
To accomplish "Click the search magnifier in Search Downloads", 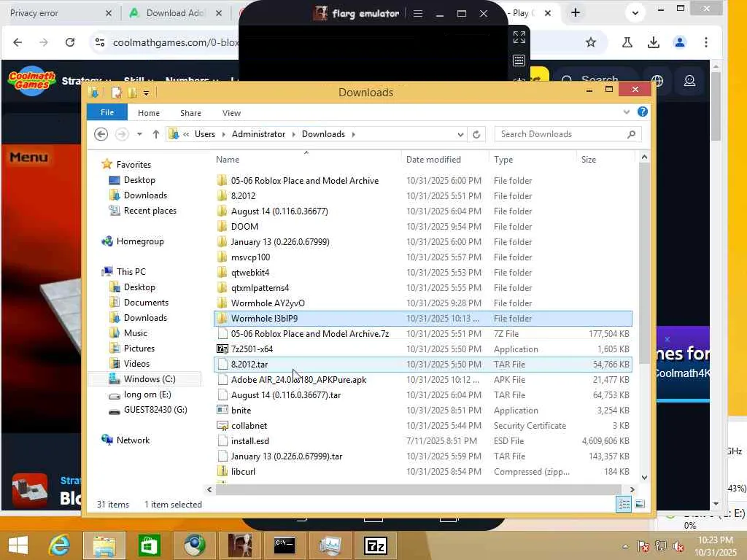I will (x=631, y=134).
